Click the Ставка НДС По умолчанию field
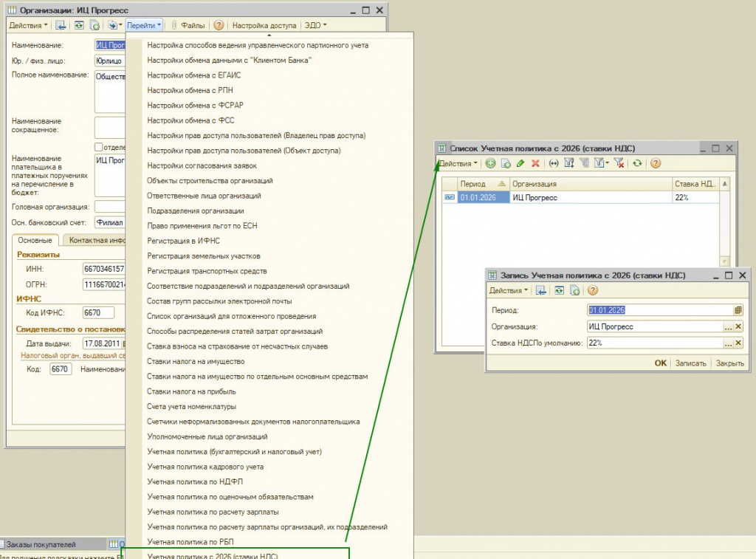The image size is (756, 559). pyautogui.click(x=656, y=343)
